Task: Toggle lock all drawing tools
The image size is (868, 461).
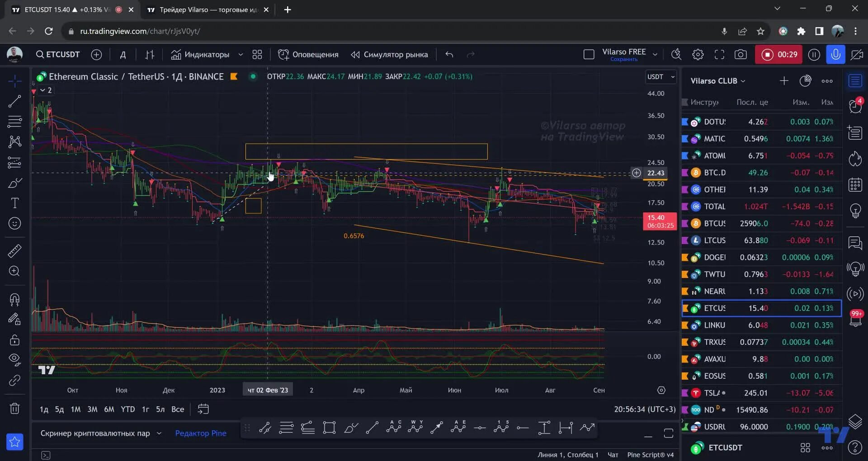Action: (14, 340)
